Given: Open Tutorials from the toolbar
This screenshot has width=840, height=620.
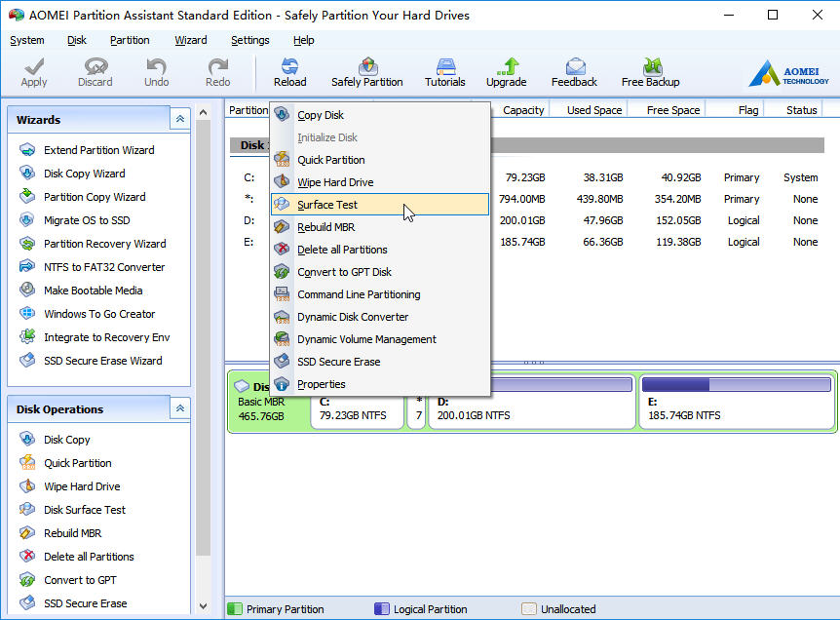Looking at the screenshot, I should [445, 67].
